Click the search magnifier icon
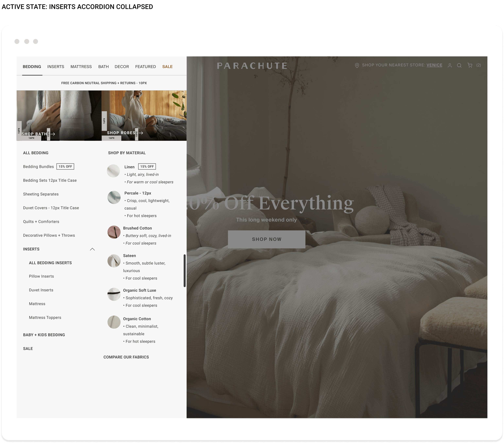The image size is (504, 443). click(459, 65)
